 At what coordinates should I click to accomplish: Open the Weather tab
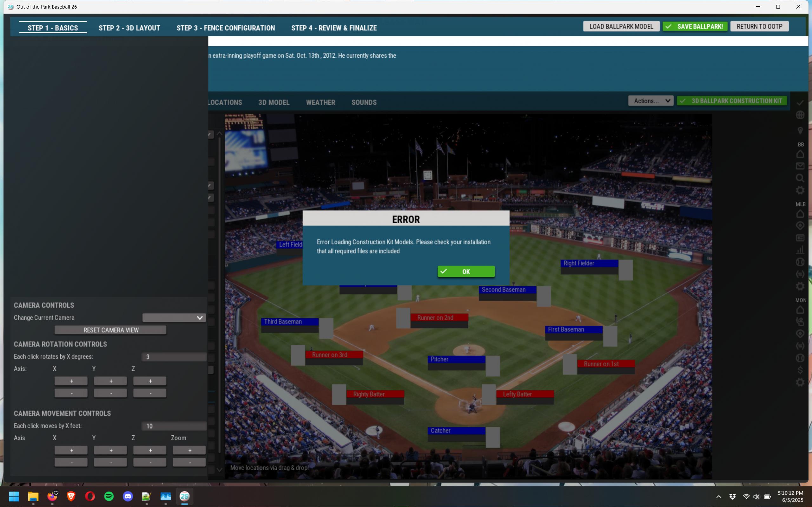(320, 102)
